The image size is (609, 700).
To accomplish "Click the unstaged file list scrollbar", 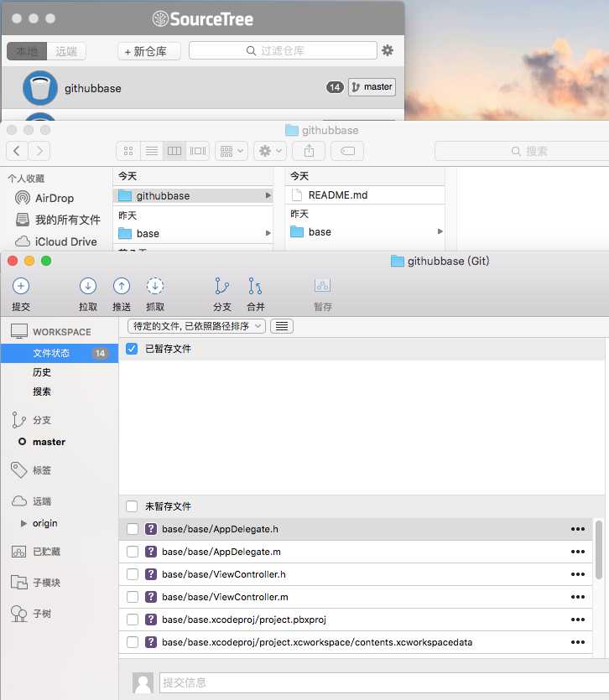I will (599, 550).
